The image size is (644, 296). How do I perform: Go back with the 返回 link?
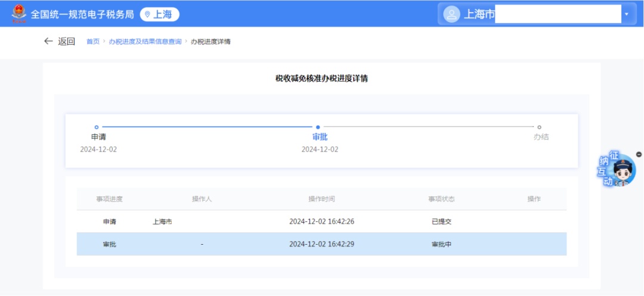67,41
